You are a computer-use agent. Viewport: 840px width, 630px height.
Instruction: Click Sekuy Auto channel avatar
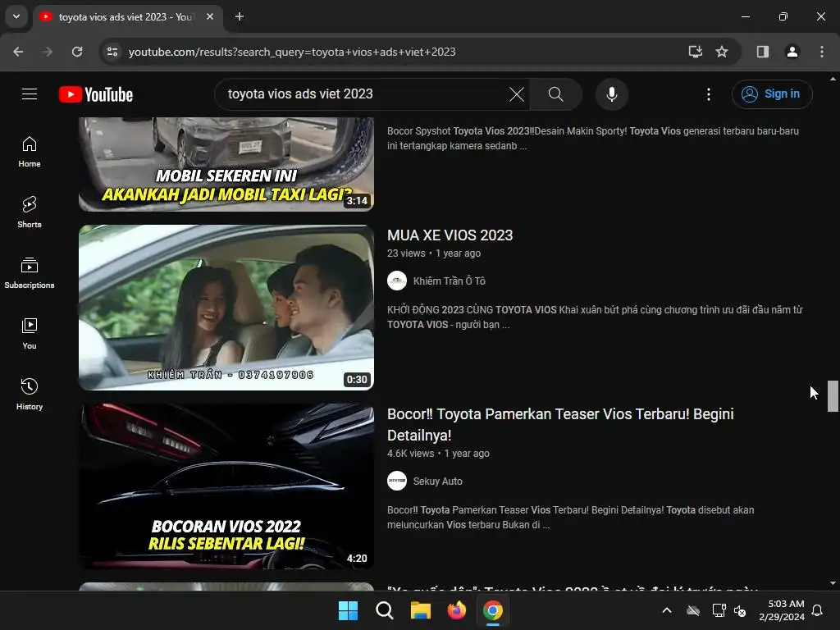(x=397, y=481)
